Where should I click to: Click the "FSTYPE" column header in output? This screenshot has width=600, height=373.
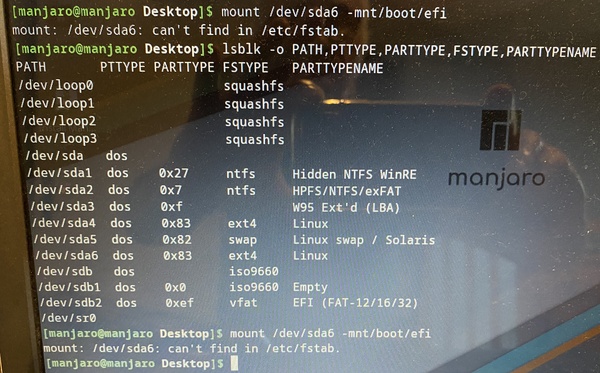[x=246, y=68]
